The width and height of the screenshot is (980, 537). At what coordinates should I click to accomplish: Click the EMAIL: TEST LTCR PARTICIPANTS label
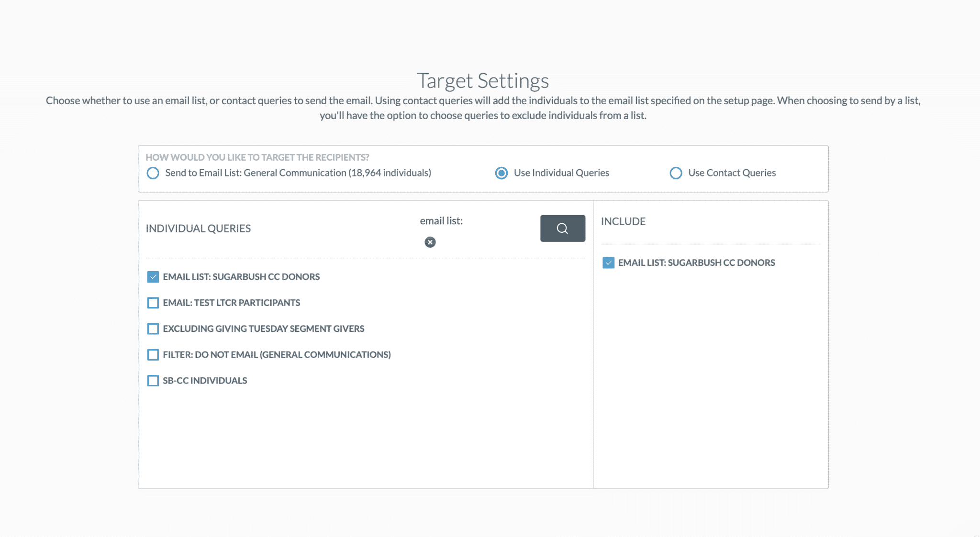tap(231, 303)
